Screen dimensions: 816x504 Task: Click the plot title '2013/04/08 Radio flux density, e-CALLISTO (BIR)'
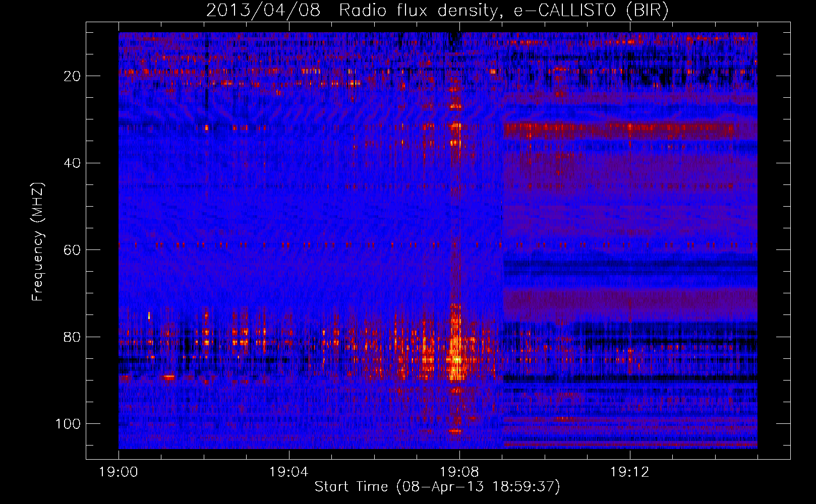tap(437, 11)
